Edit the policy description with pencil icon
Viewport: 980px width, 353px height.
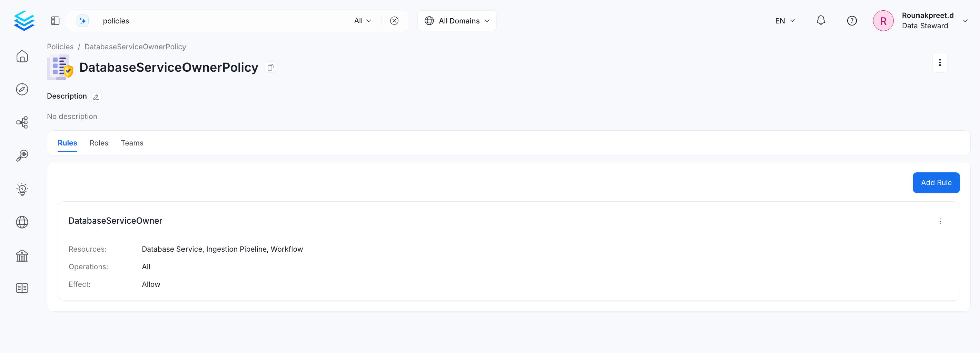pos(96,97)
